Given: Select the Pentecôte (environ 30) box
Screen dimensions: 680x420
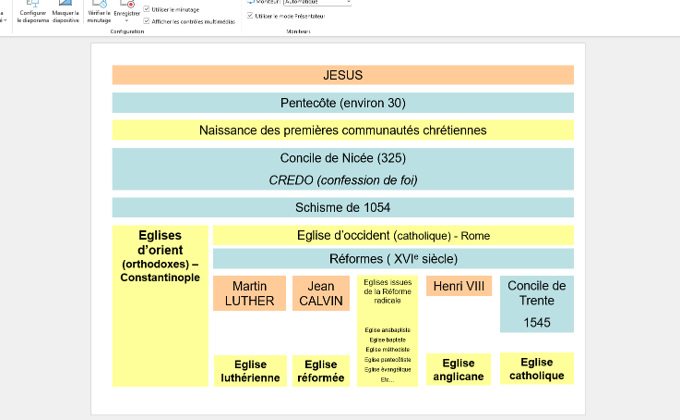Looking at the screenshot, I should (342, 102).
